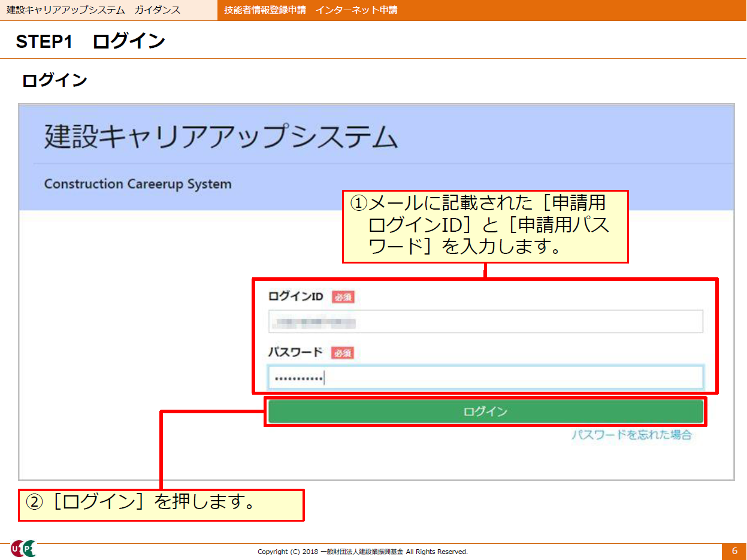Open the パスワードを忘れた場合 link

pyautogui.click(x=631, y=435)
